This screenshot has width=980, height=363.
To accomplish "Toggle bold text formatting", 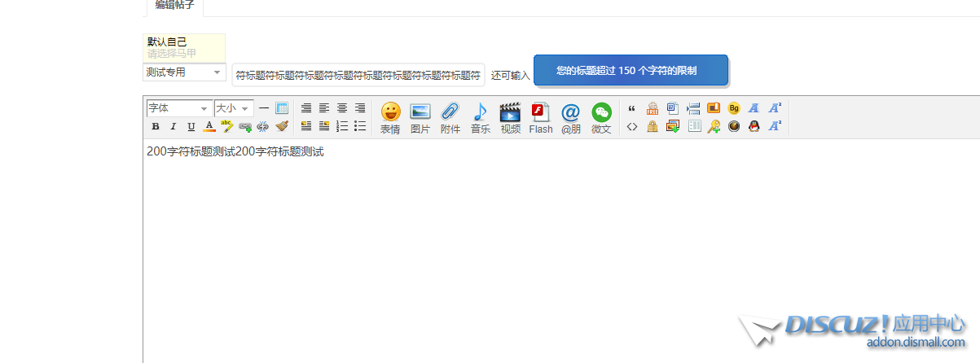I will 156,126.
